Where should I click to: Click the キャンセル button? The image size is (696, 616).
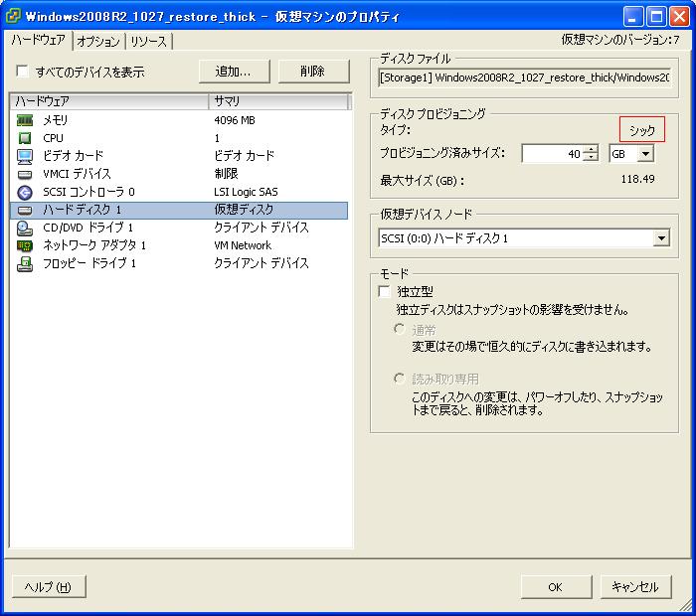(x=635, y=587)
